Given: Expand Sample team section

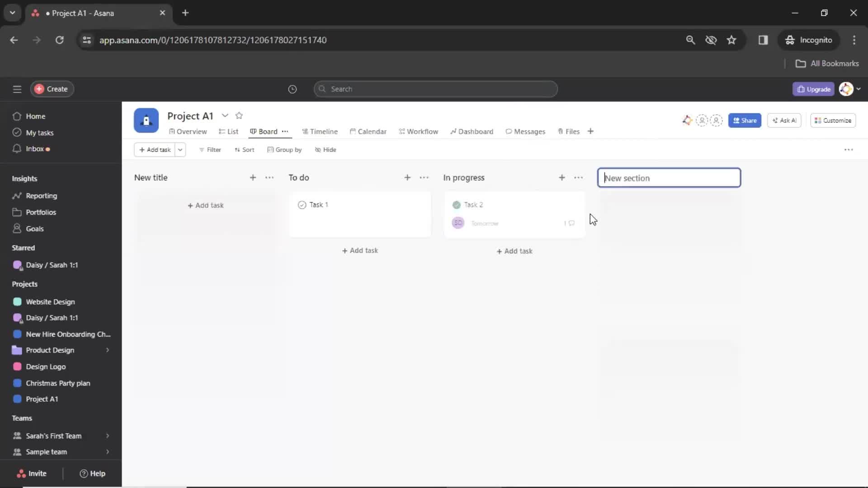Looking at the screenshot, I should coord(107,452).
